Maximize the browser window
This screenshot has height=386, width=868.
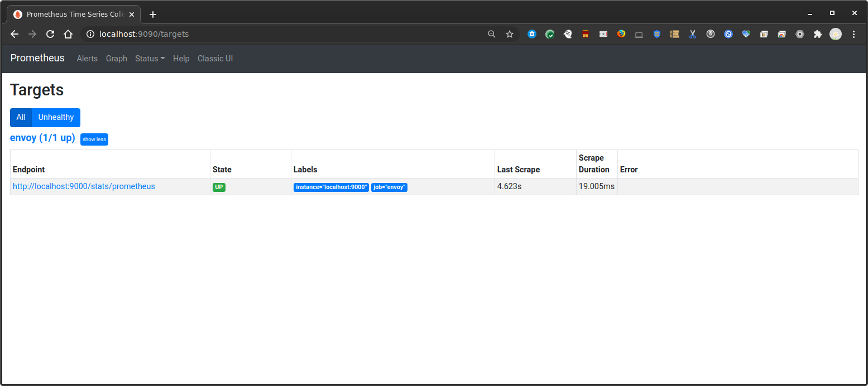[x=832, y=13]
